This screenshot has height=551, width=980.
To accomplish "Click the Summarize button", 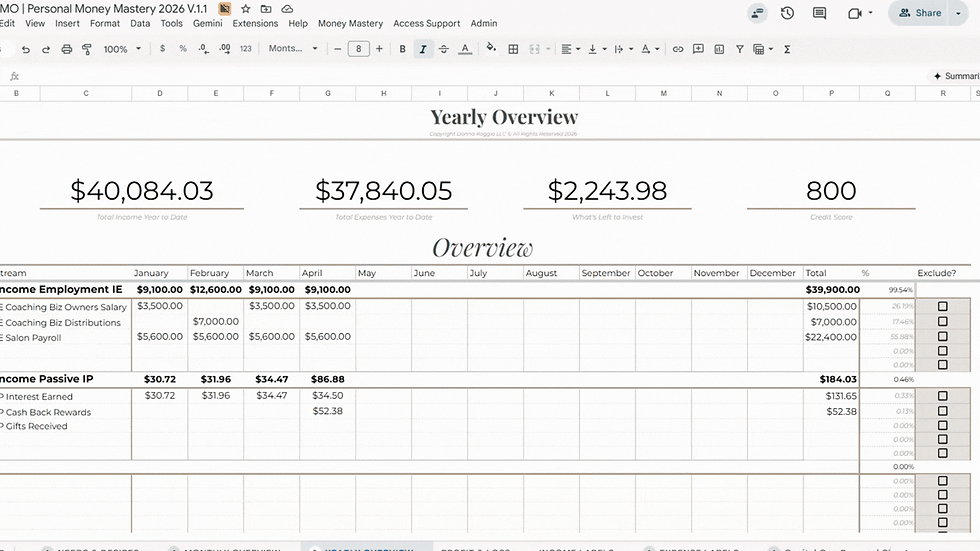I will click(x=954, y=76).
